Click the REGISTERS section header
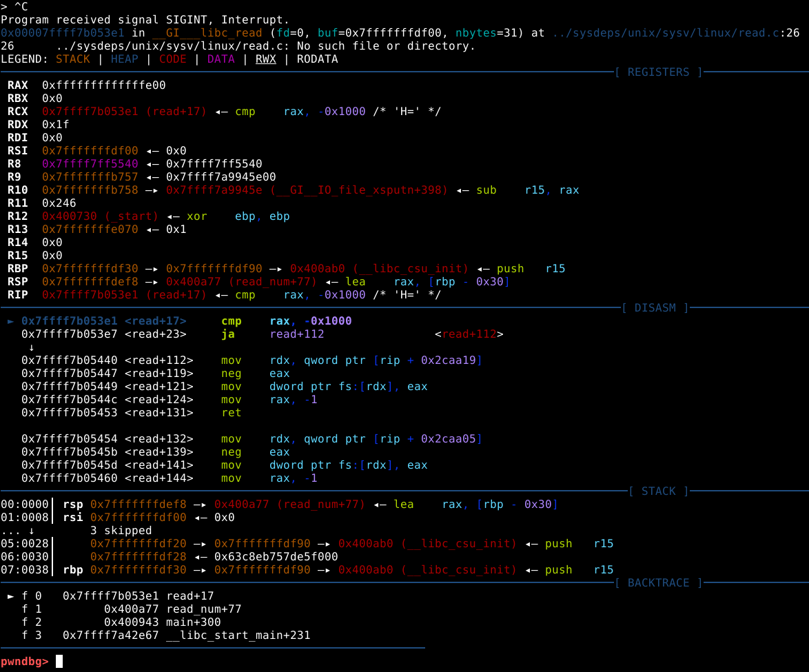The image size is (809, 672). pyautogui.click(x=658, y=72)
